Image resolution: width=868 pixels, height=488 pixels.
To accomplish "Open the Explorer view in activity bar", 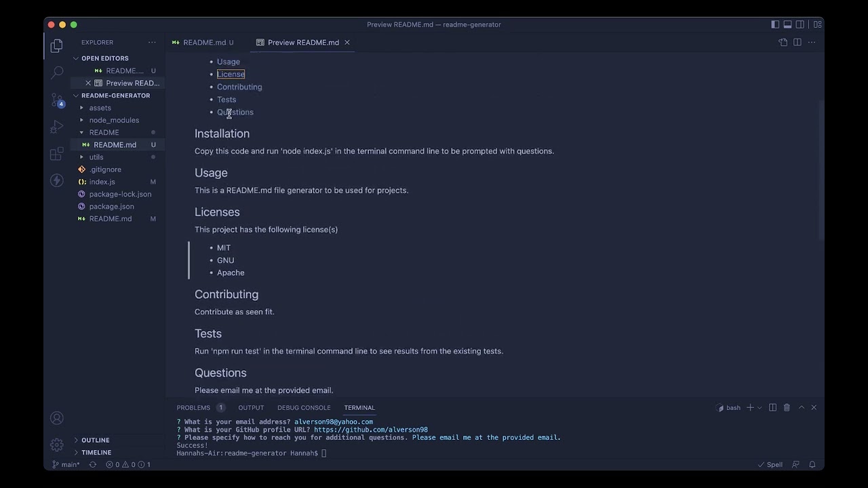I will (57, 46).
